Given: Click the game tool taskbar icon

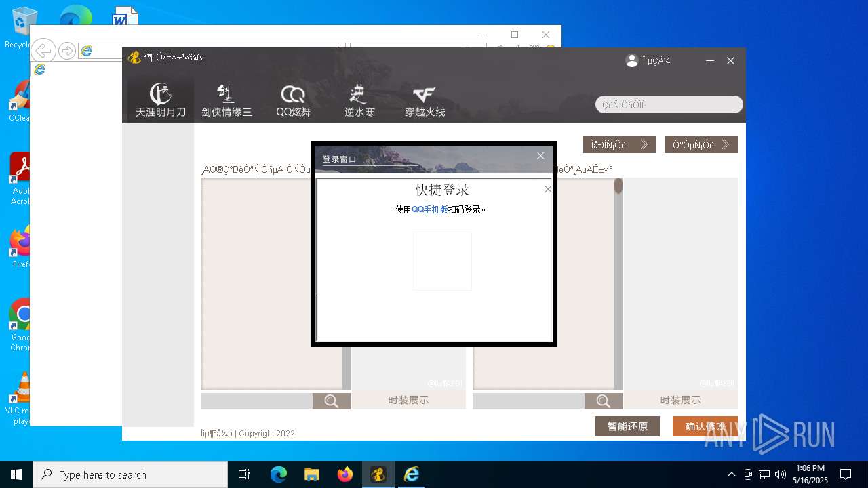Looking at the screenshot, I should [x=378, y=474].
